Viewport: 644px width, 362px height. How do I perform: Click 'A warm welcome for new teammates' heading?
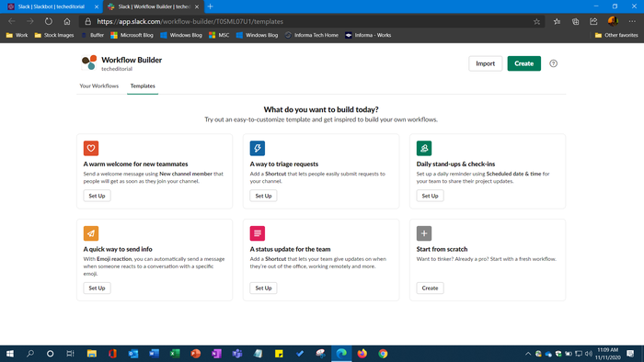135,164
